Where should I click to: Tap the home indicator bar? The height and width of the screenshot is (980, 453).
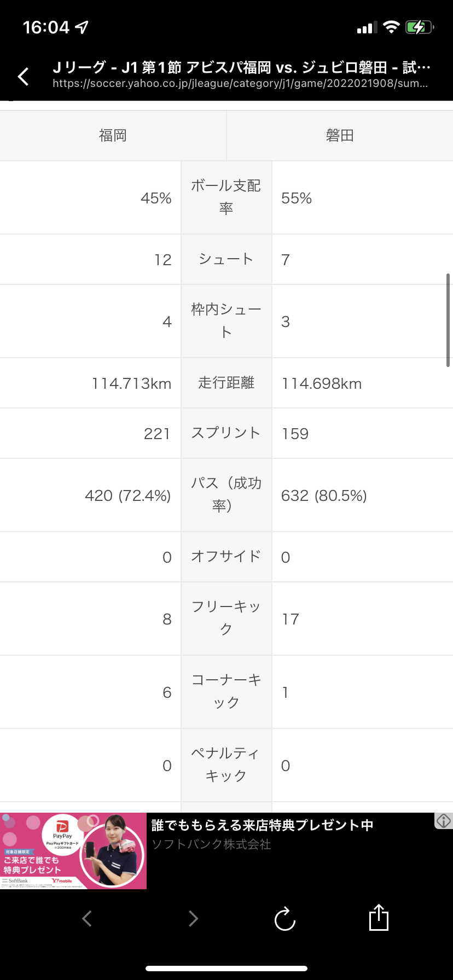click(x=226, y=969)
